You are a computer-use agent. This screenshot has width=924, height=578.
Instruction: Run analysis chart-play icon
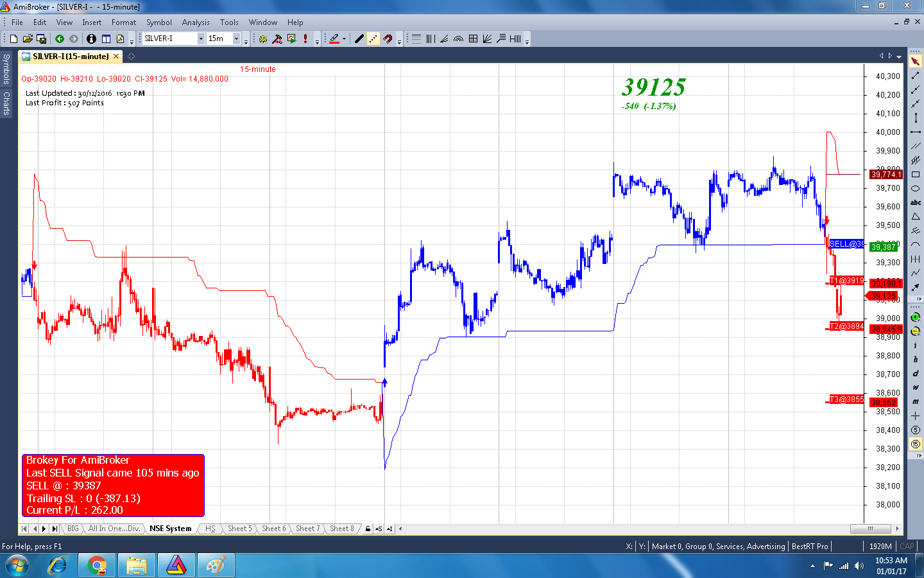pyautogui.click(x=291, y=39)
